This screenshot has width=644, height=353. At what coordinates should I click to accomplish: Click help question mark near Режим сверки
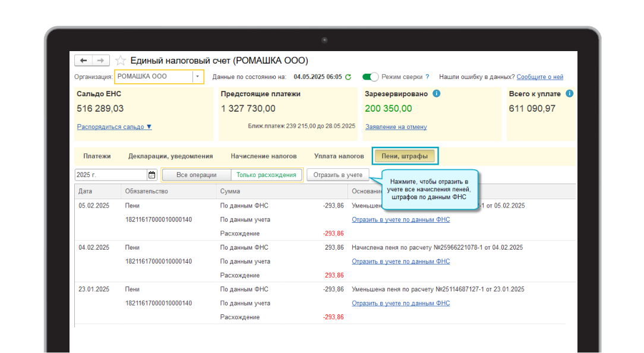click(427, 77)
